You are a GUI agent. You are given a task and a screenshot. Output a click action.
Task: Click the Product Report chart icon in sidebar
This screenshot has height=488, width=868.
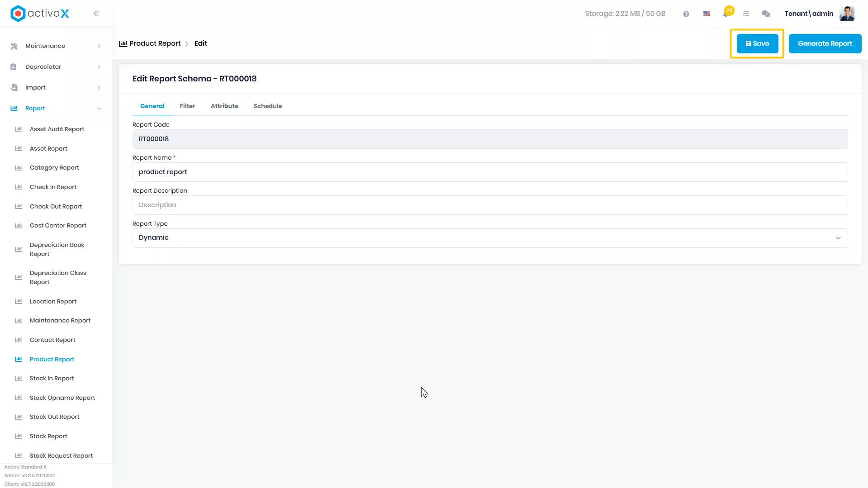[19, 360]
